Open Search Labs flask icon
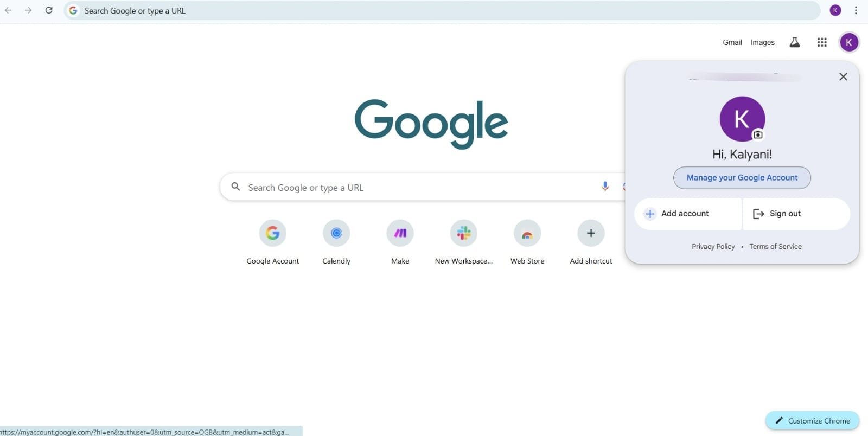 795,42
